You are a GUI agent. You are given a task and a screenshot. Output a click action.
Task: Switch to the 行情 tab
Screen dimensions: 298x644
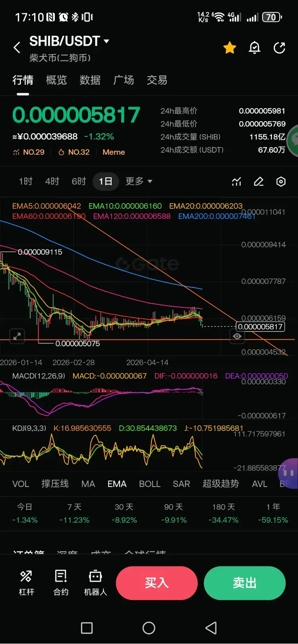tap(23, 80)
